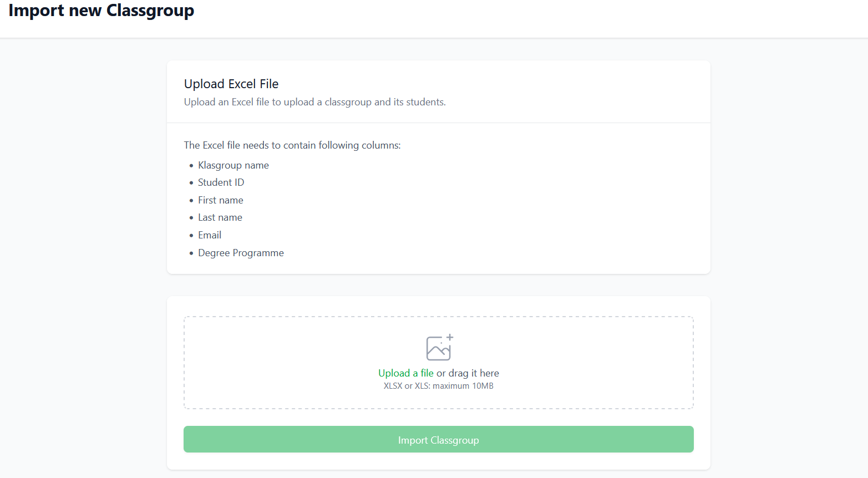Select the "Klasgroup name" list item
Viewport: 868px width, 478px height.
(x=234, y=165)
